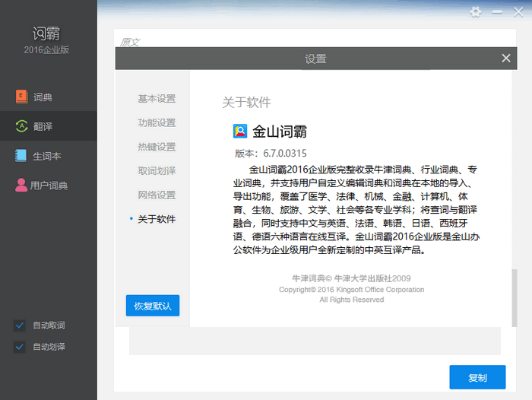
Task: Toggle the 自动取词 checkbox
Action: coord(19,325)
